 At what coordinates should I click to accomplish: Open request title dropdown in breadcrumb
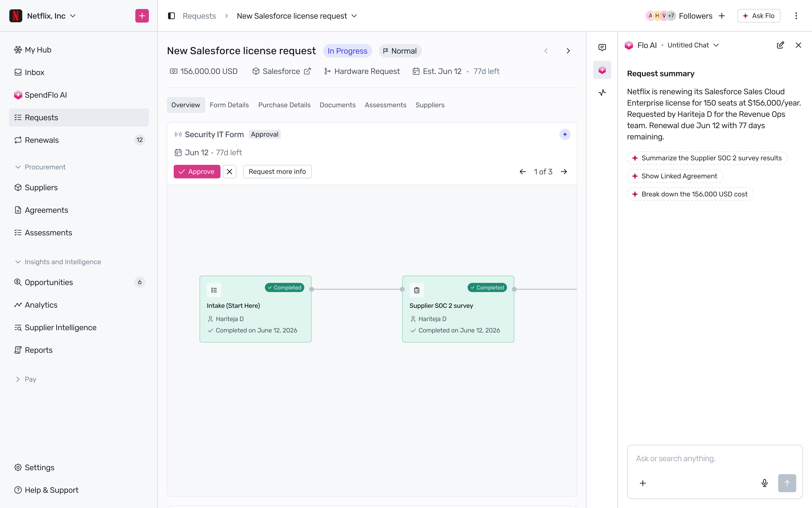click(354, 16)
